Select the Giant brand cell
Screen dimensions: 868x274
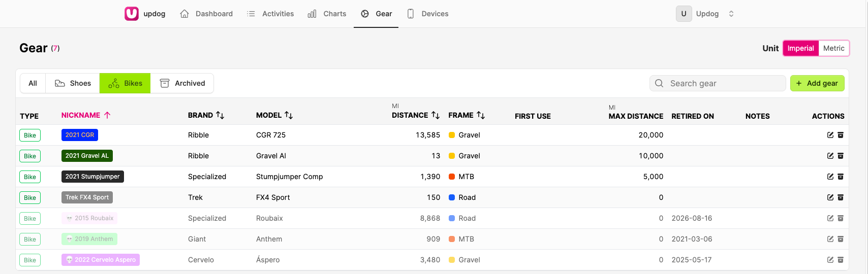197,239
